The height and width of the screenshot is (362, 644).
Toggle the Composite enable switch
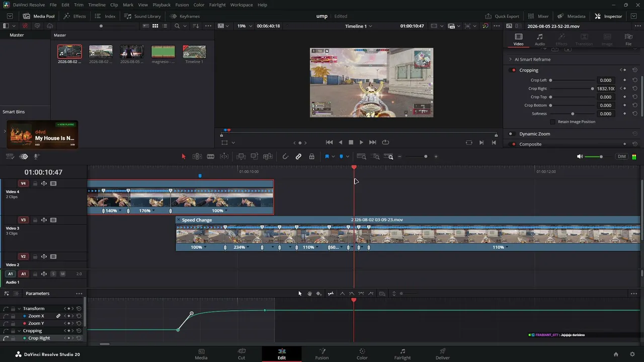(513, 144)
